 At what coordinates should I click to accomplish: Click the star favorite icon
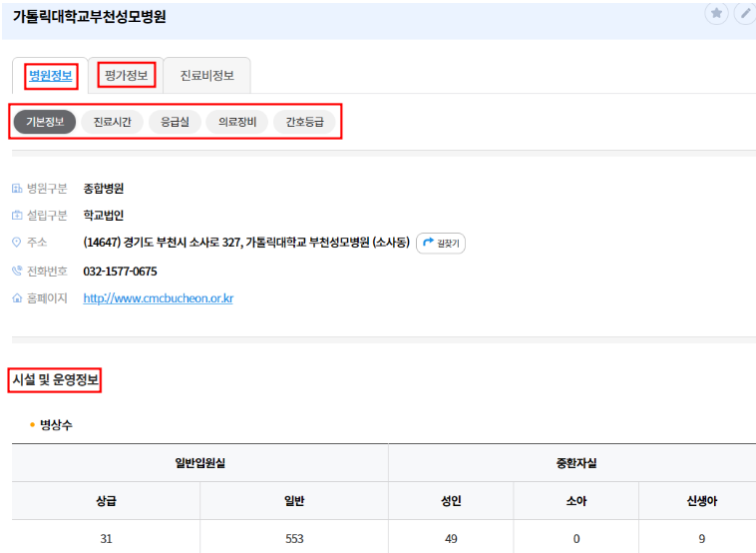716,13
